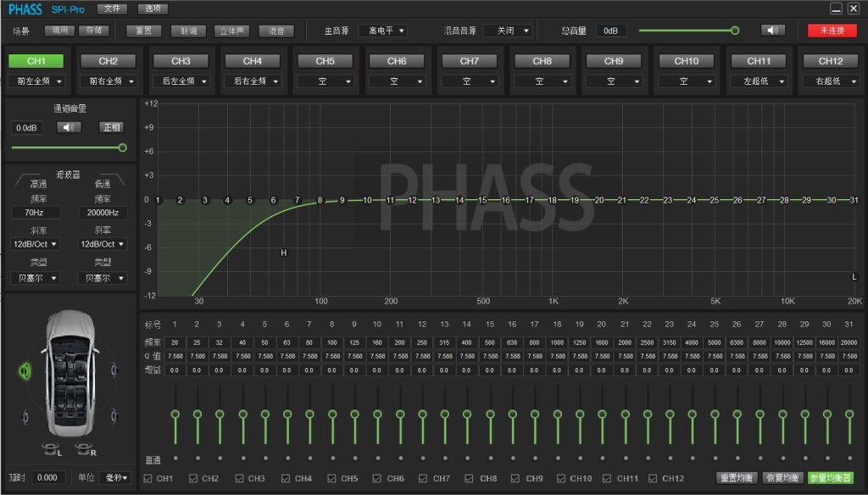Viewport: 868px width, 495px height.
Task: Select EQ node 4 on the curve
Action: pos(227,200)
